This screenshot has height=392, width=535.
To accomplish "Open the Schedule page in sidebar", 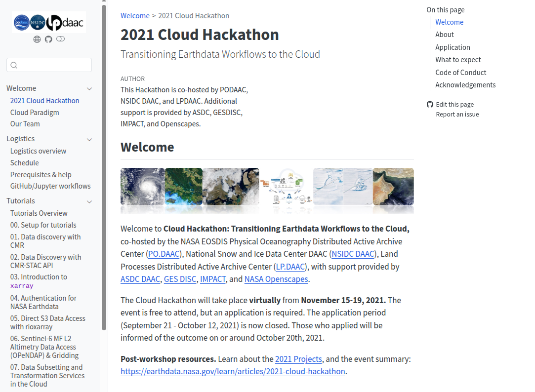I will click(x=24, y=163).
